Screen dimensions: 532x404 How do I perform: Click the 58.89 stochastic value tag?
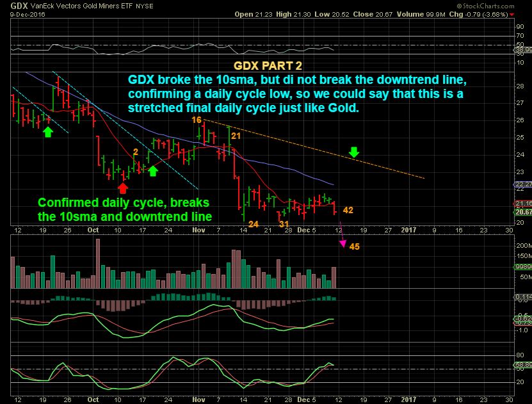click(523, 365)
